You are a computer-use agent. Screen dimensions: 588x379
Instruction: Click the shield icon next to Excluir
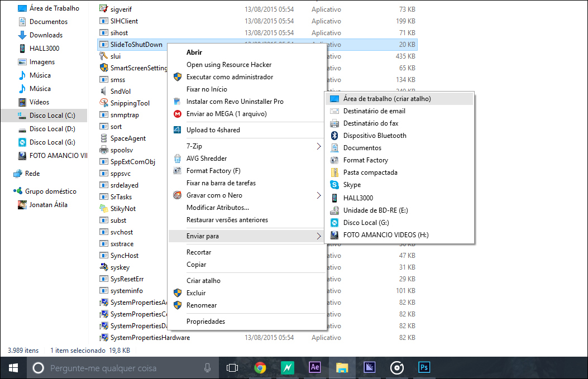[178, 293]
